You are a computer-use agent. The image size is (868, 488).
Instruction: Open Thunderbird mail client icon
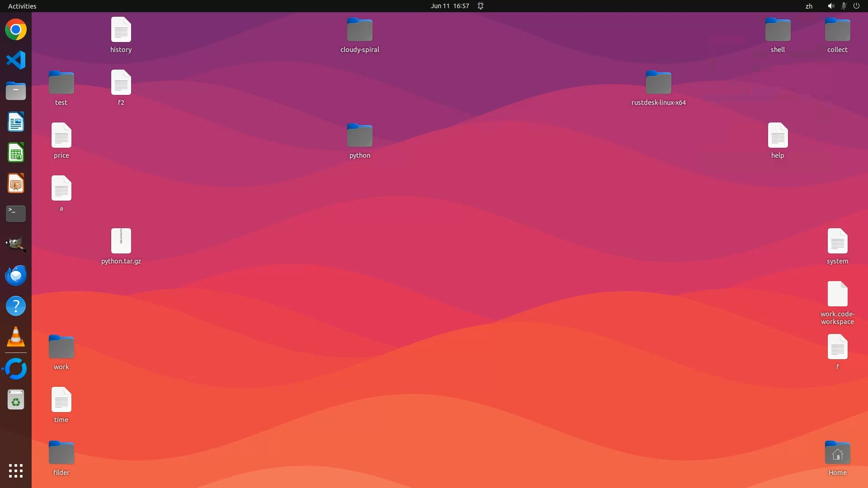pyautogui.click(x=16, y=275)
